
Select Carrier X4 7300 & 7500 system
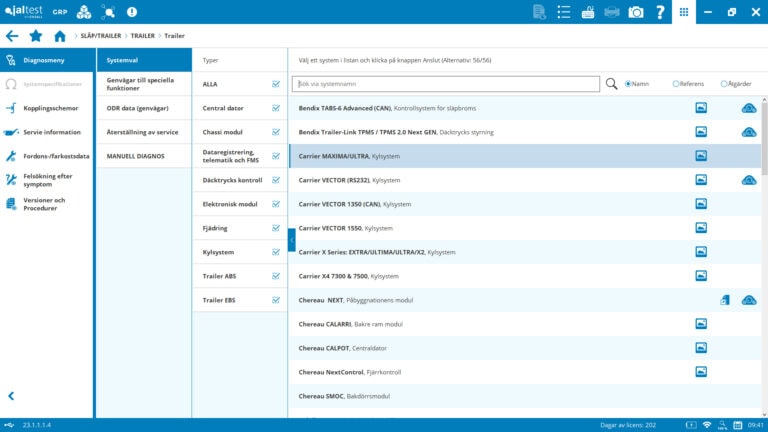[525, 276]
